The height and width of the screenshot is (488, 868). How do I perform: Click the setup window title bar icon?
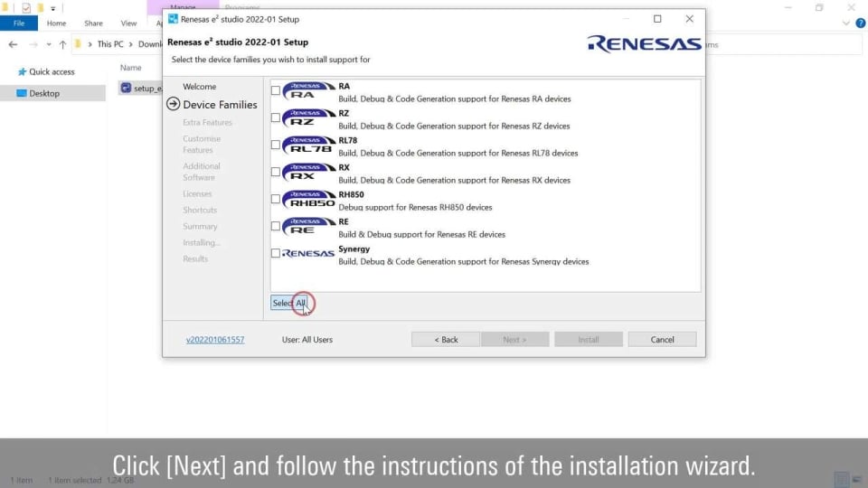[x=173, y=19]
